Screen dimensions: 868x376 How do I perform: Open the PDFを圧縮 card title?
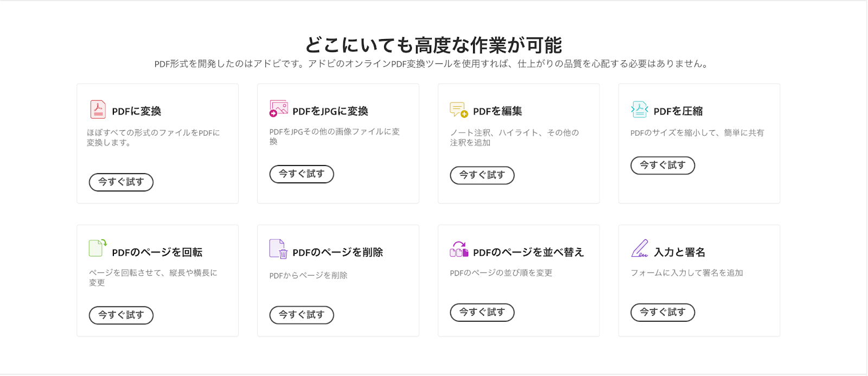(678, 111)
